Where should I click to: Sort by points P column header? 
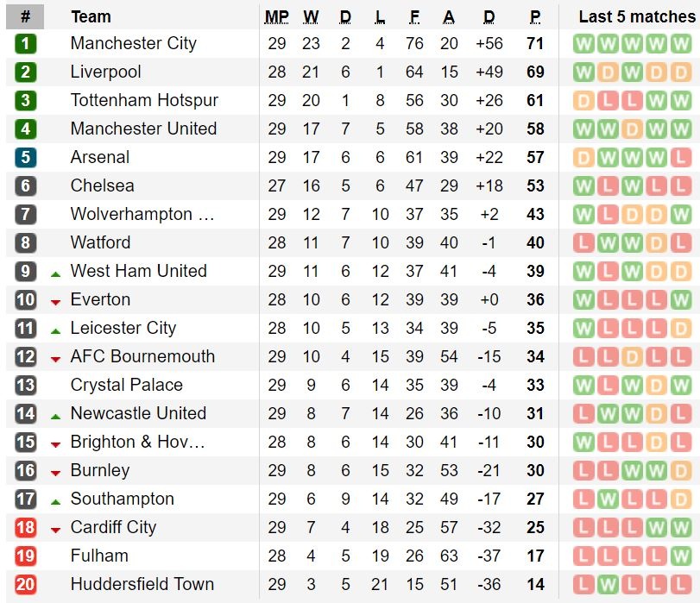(535, 16)
